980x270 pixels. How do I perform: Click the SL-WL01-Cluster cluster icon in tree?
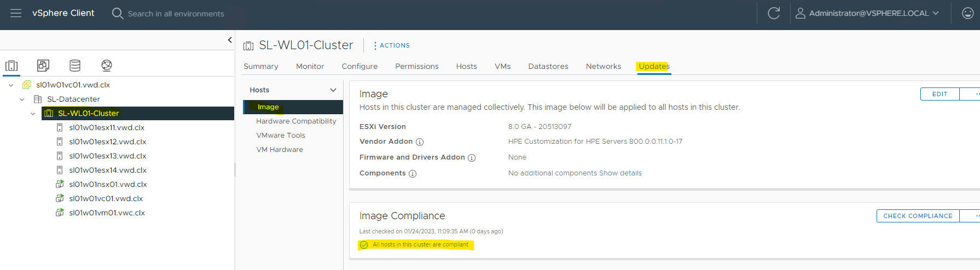(x=49, y=113)
